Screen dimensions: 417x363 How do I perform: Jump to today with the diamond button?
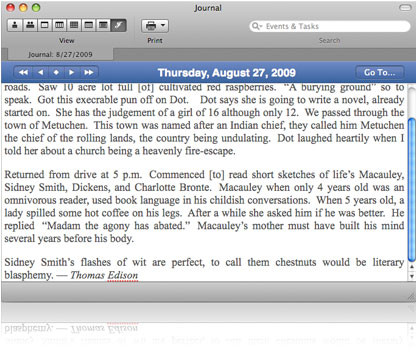pos(56,72)
